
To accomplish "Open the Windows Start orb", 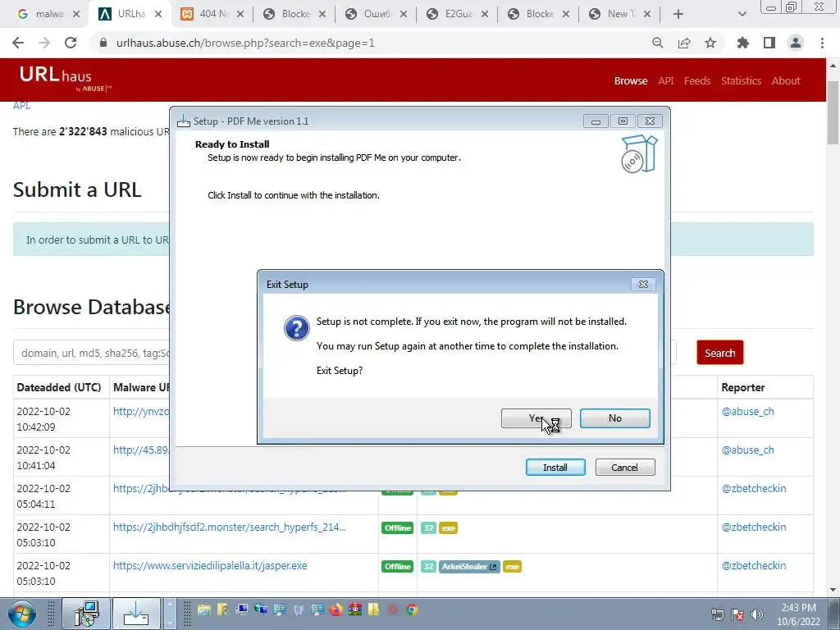I will [22, 614].
